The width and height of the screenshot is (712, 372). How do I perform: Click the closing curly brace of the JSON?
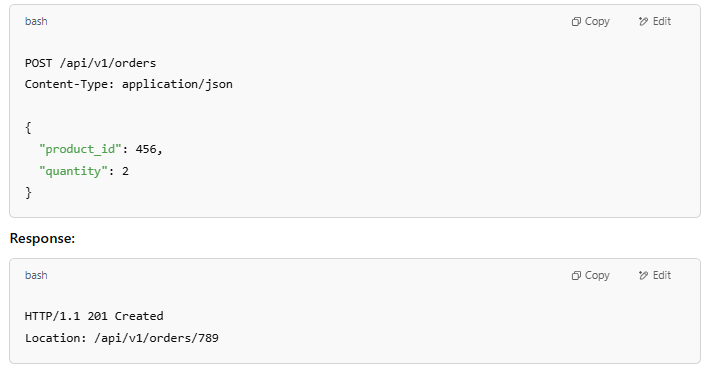tap(28, 193)
